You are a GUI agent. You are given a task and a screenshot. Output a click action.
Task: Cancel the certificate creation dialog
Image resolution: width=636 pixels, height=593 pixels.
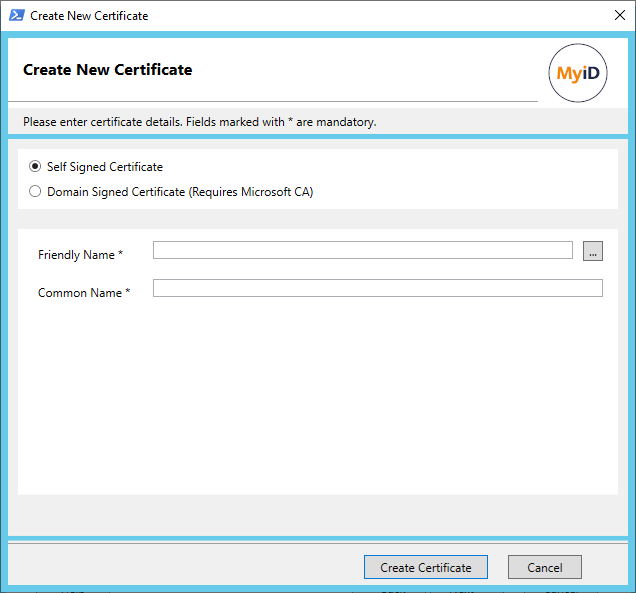(x=544, y=567)
